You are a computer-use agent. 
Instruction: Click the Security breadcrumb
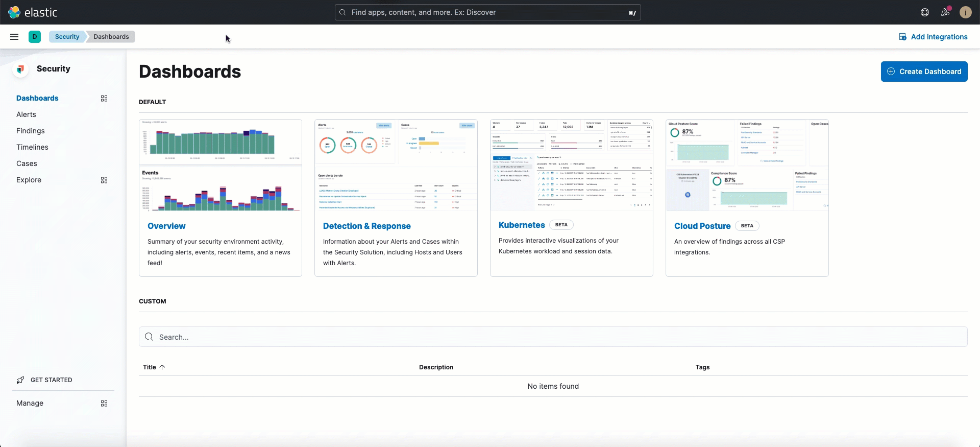tap(67, 37)
